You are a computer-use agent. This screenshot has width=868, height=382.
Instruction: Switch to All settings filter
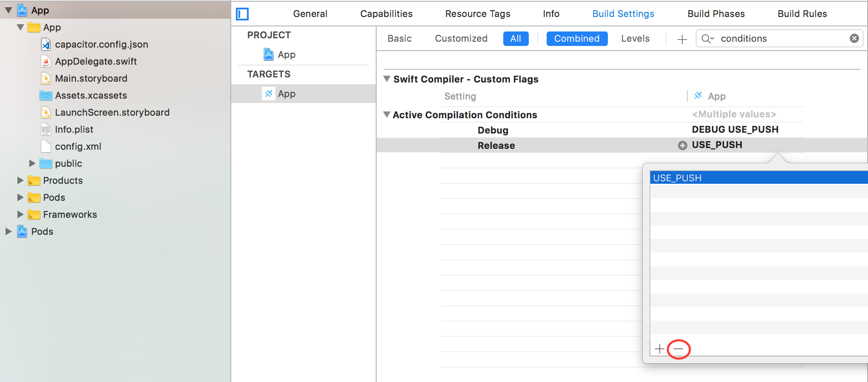[516, 39]
